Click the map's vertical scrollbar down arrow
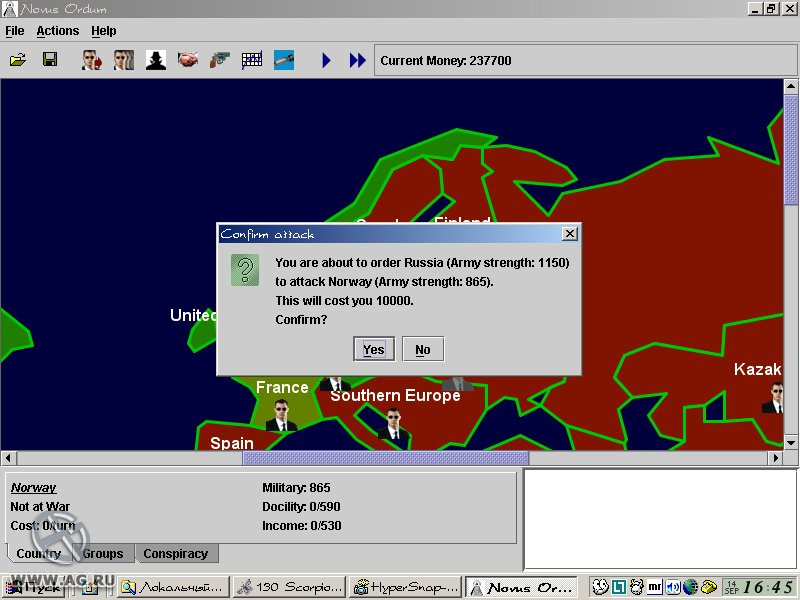This screenshot has width=800, height=600. coord(791,443)
